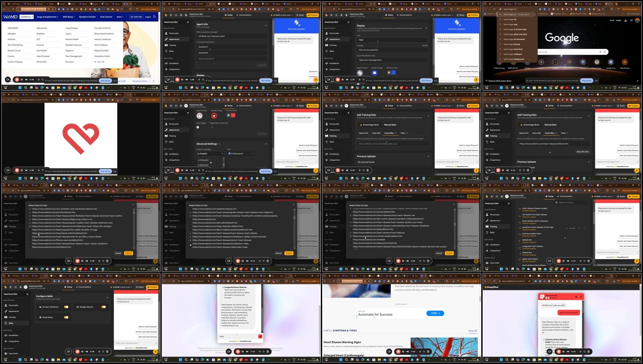The height and width of the screenshot is (364, 643).
Task: Toggle the Human Handover skill switch
Action: 66,307
